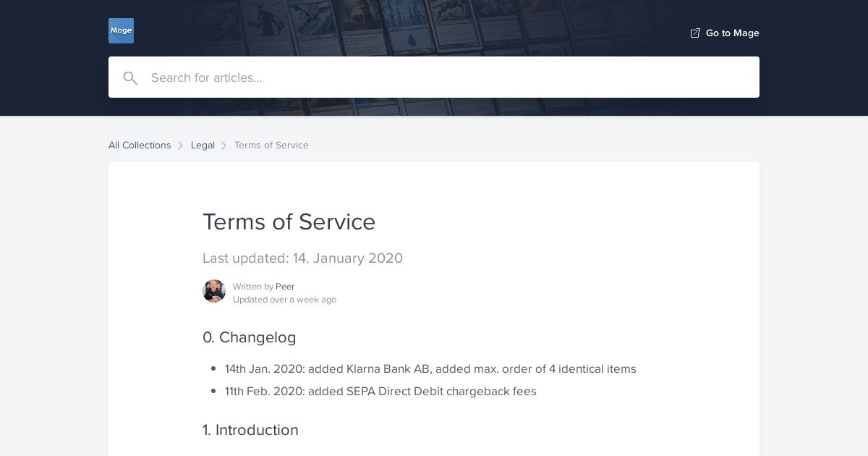Click the Updated over a week ago text
The image size is (868, 456).
pos(284,300)
